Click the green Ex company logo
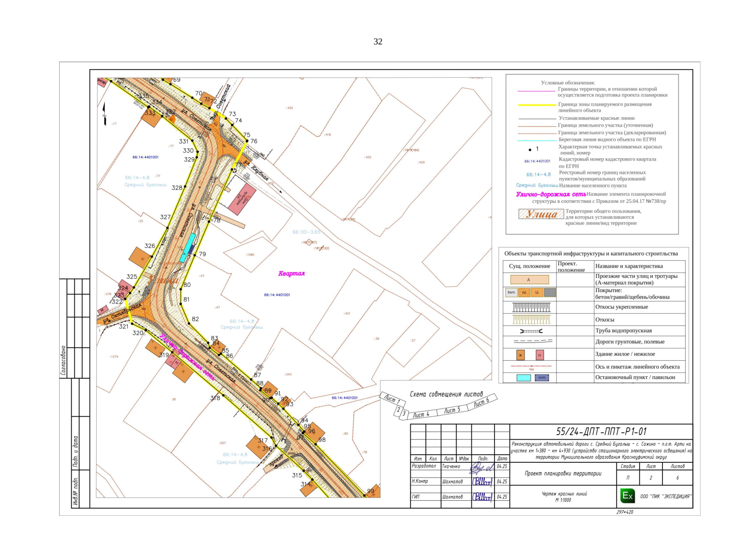Screen dimensions: 756x535 click(628, 496)
